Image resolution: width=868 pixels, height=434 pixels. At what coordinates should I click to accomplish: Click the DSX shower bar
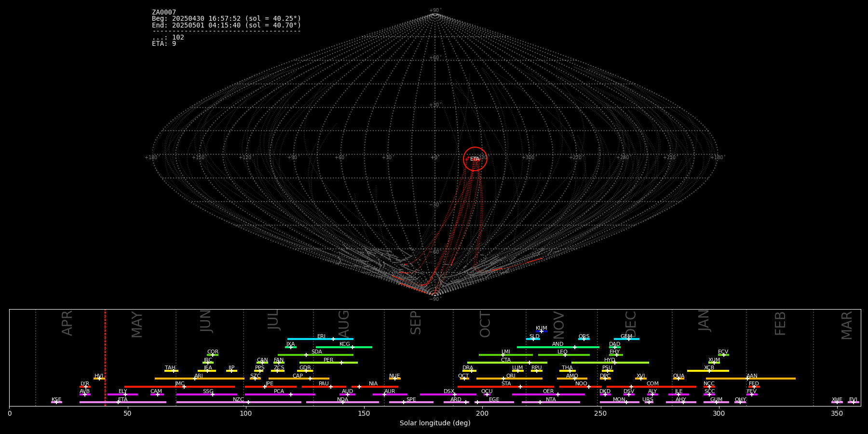pos(448,394)
